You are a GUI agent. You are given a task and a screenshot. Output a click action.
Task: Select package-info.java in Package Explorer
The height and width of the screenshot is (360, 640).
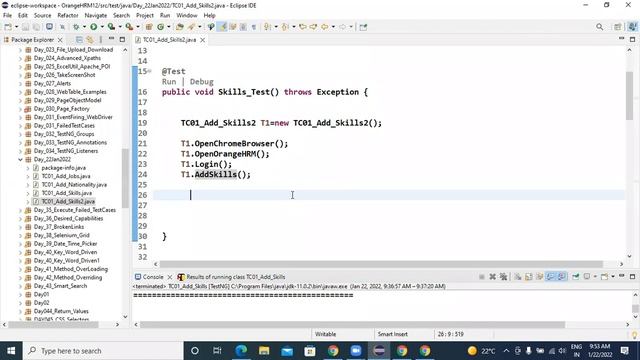[x=63, y=168]
